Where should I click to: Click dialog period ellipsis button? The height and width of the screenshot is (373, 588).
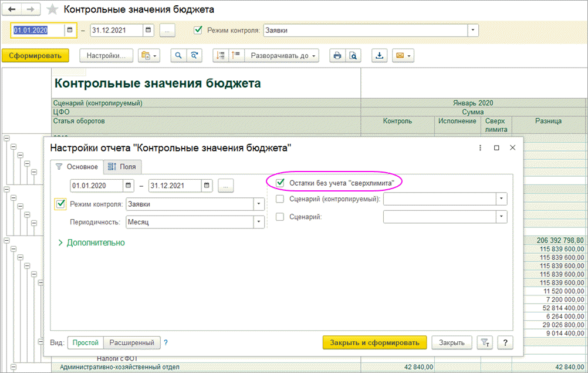(226, 186)
